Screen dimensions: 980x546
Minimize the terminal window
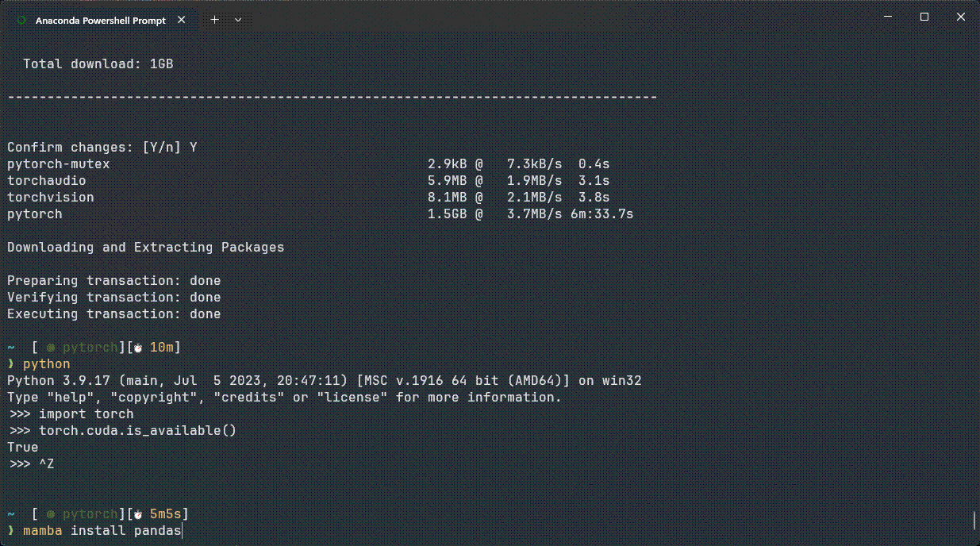pos(887,17)
